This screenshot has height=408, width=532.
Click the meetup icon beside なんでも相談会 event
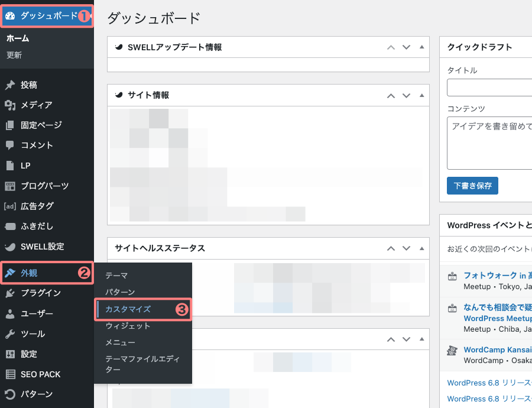pos(452,308)
